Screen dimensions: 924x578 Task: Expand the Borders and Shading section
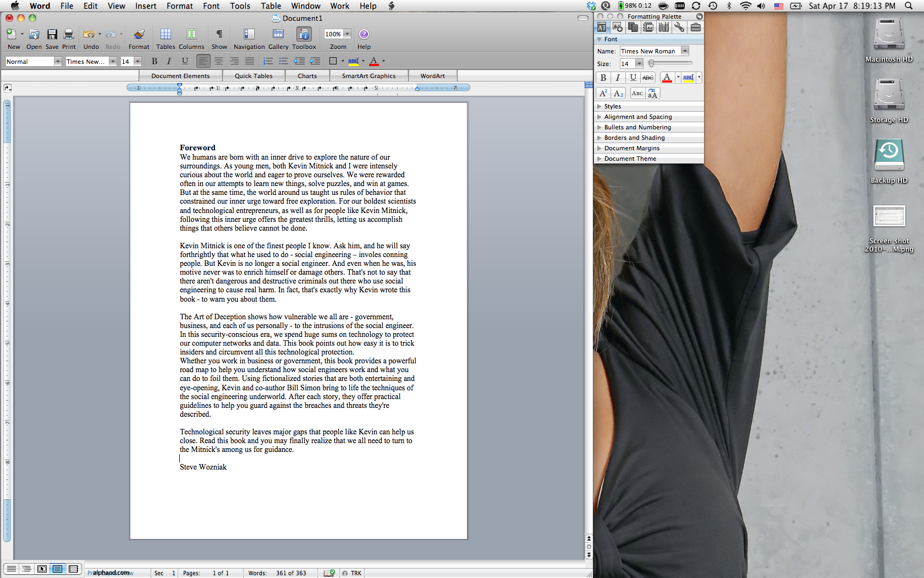[x=599, y=138]
